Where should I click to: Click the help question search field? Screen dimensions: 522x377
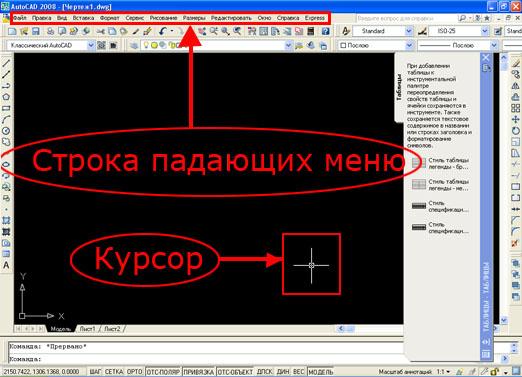tap(405, 18)
